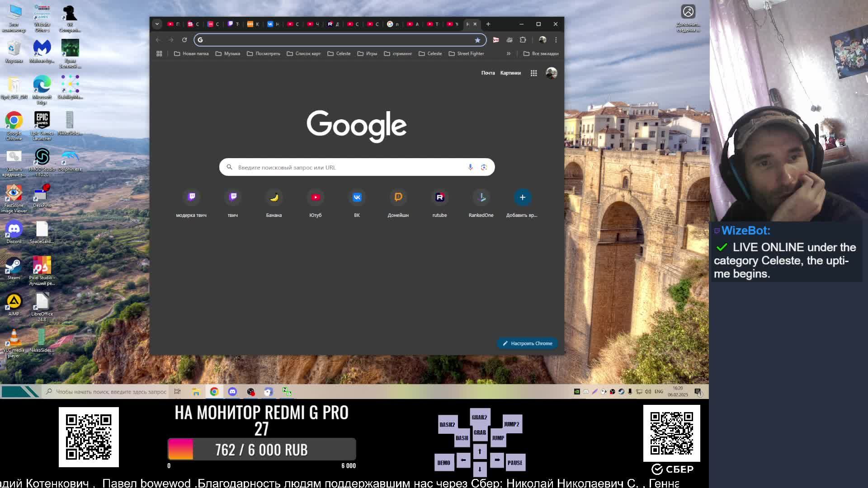Click the Google search microphone toggle
Image resolution: width=868 pixels, height=488 pixels.
tap(470, 167)
